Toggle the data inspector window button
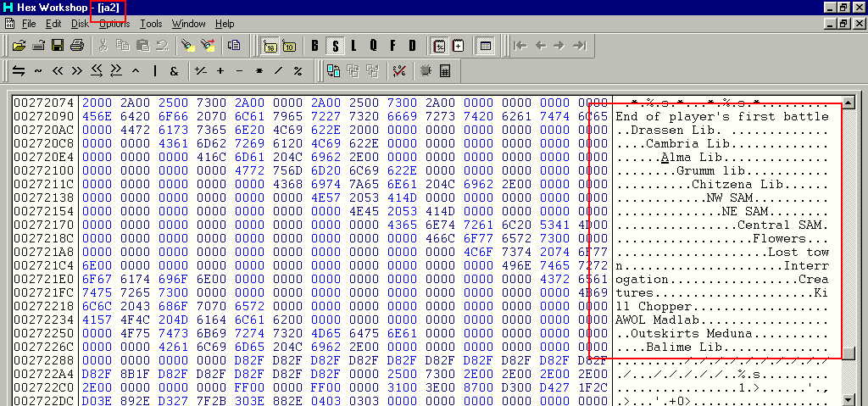The image size is (868, 406). (486, 46)
